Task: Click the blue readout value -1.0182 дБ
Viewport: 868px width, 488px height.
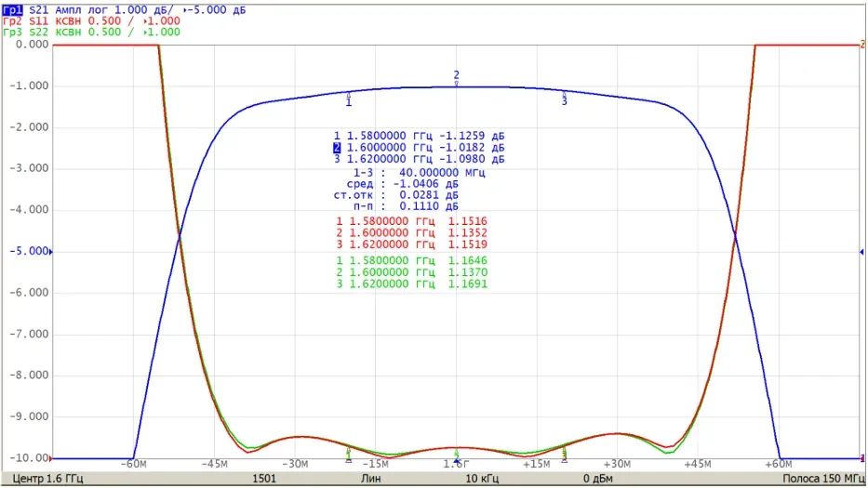Action: click(x=472, y=148)
